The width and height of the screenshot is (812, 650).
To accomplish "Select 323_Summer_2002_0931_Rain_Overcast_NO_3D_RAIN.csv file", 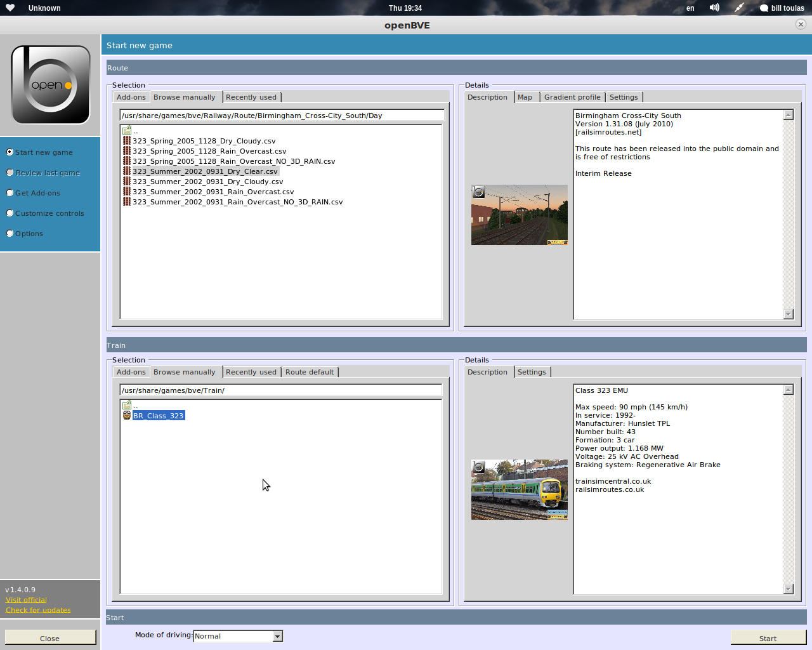I will [x=237, y=202].
